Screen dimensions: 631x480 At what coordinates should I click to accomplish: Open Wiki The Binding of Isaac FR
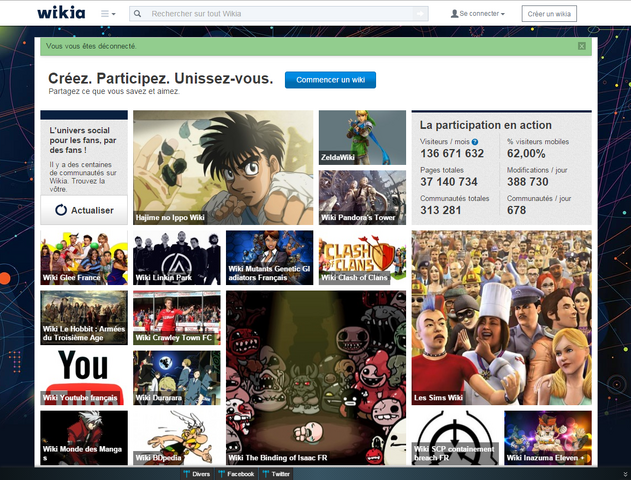click(x=316, y=377)
